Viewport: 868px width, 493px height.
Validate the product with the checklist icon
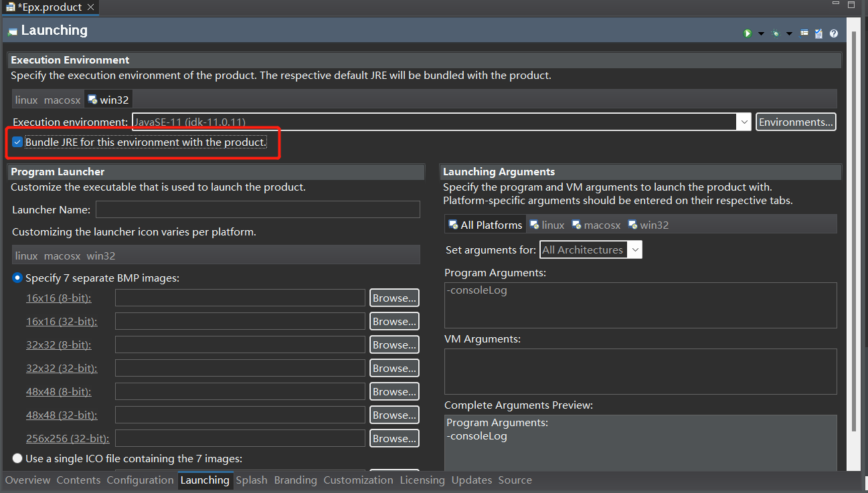pyautogui.click(x=818, y=33)
